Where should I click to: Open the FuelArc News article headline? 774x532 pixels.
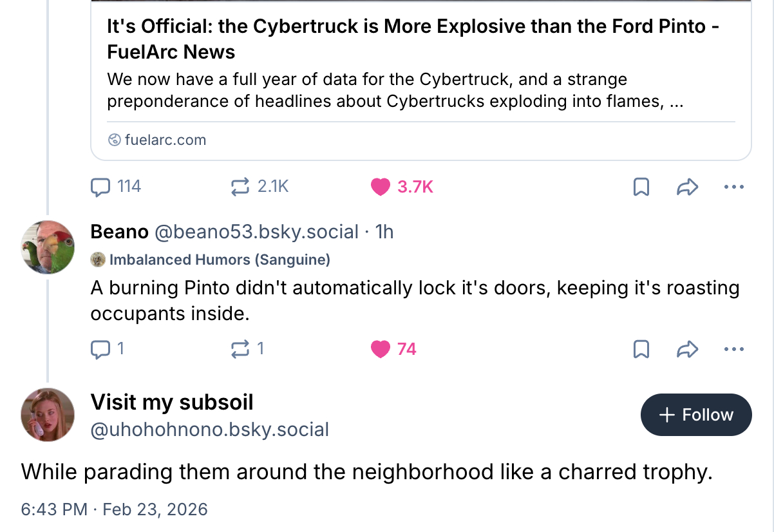click(x=412, y=39)
